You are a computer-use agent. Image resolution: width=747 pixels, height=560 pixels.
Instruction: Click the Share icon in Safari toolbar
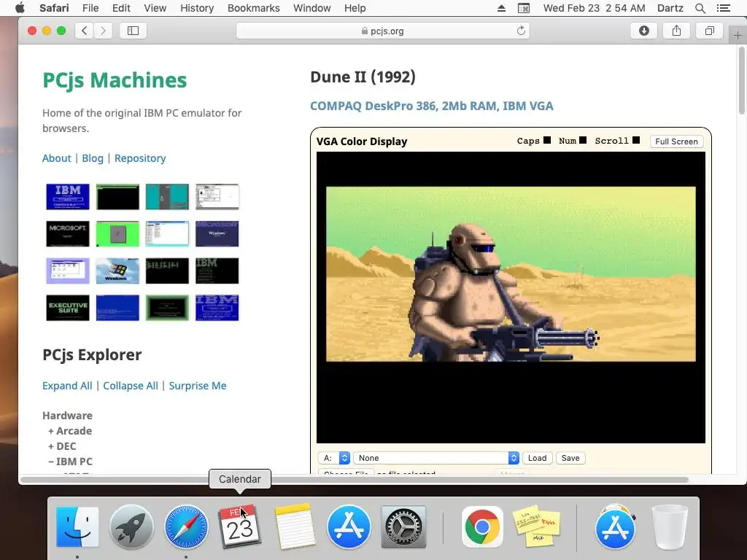tap(676, 31)
